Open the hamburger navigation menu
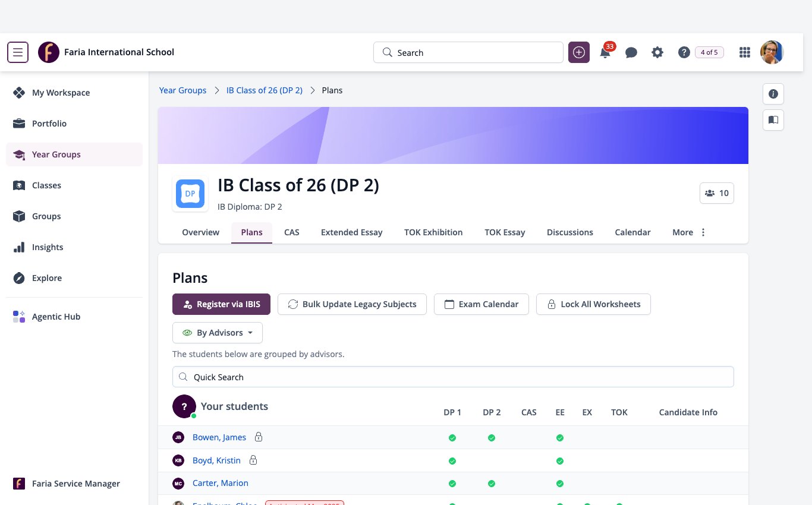Image resolution: width=812 pixels, height=505 pixels. 18,52
